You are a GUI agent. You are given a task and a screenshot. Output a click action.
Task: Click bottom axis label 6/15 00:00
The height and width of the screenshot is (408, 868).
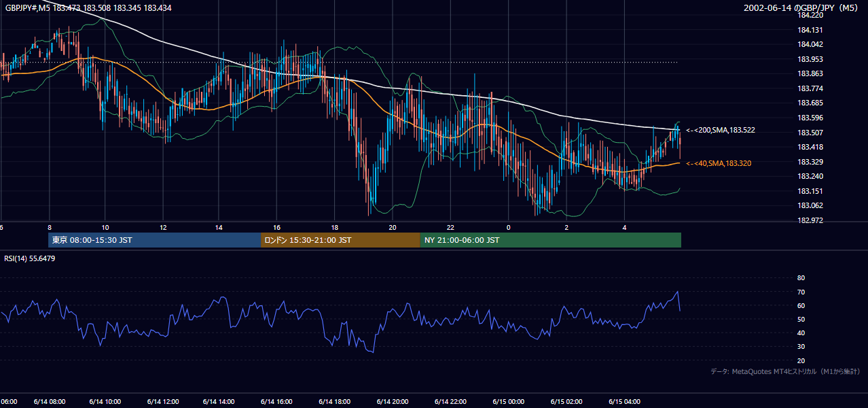509,401
